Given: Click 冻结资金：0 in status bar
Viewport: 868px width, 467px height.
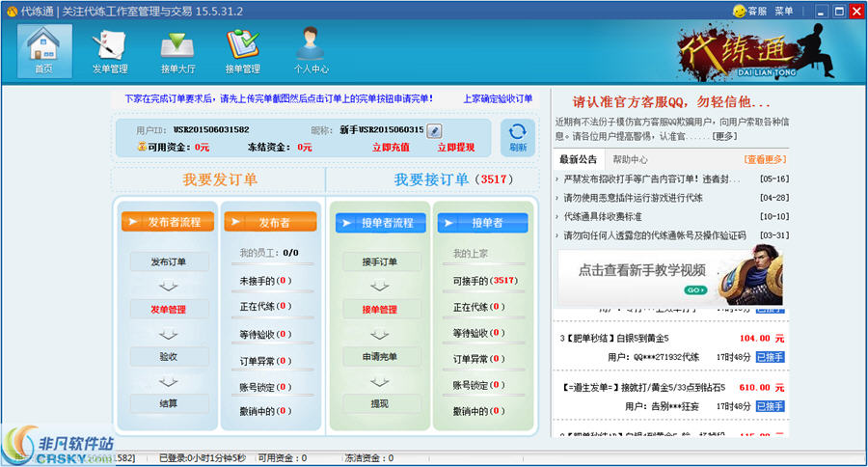Looking at the screenshot, I should 369,458.
